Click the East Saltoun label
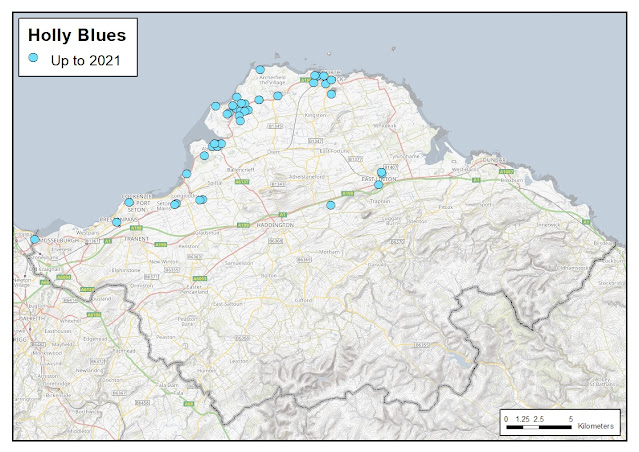This screenshot has height=452, width=639. click(x=229, y=304)
